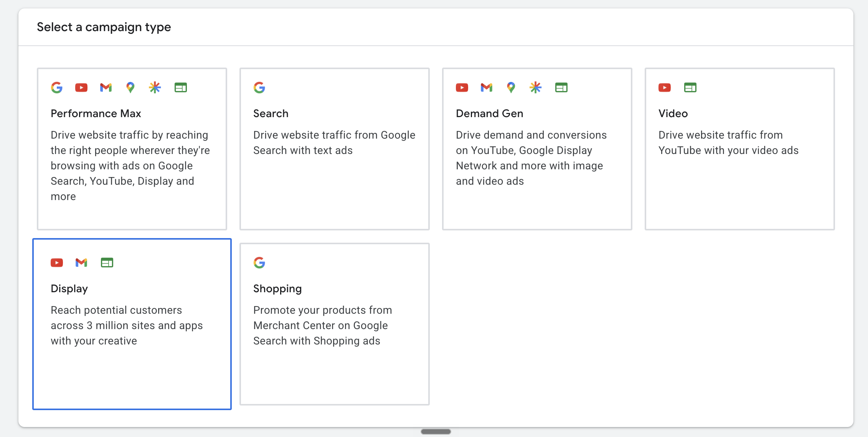
Task: Click the YouTube icon in Performance Max card
Action: click(81, 88)
